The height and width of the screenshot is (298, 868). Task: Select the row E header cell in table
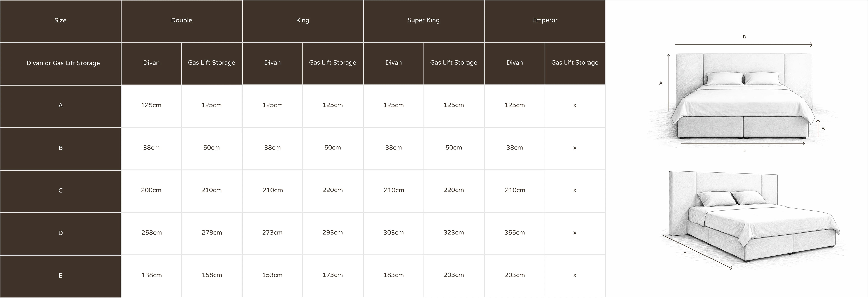point(61,275)
